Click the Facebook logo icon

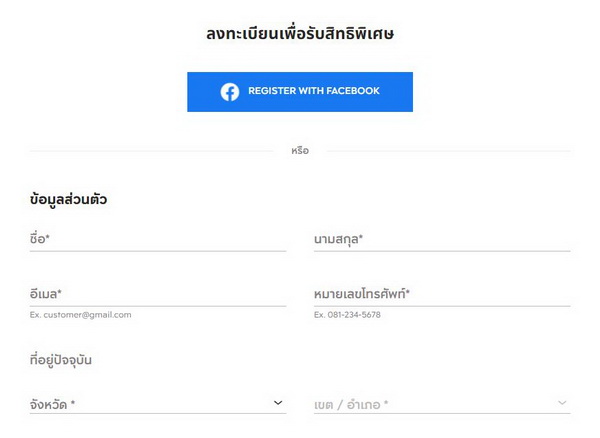pos(230,92)
